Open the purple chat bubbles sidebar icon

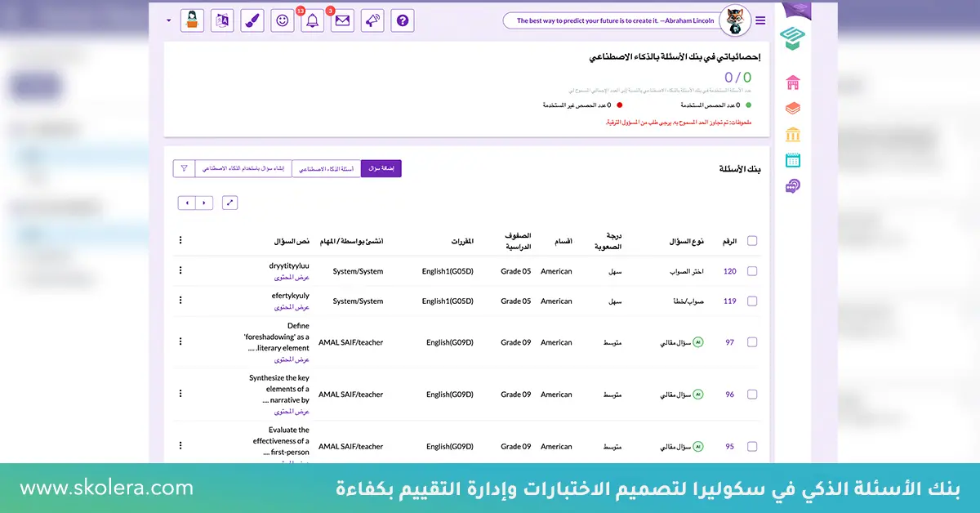[792, 186]
